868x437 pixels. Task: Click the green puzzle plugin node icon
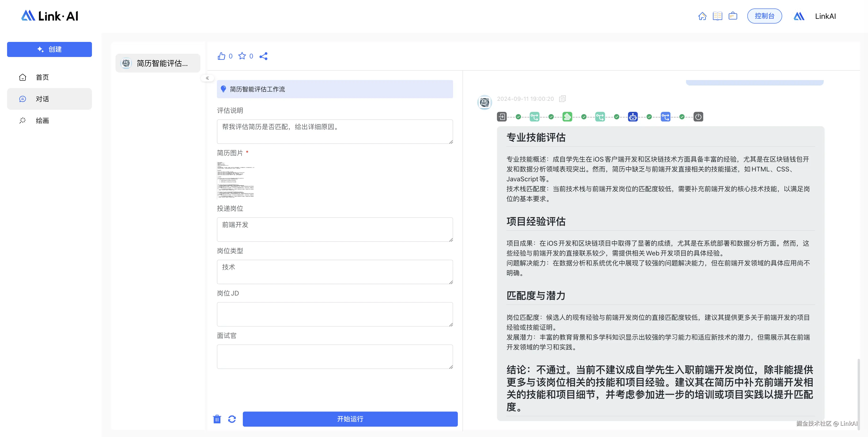567,117
